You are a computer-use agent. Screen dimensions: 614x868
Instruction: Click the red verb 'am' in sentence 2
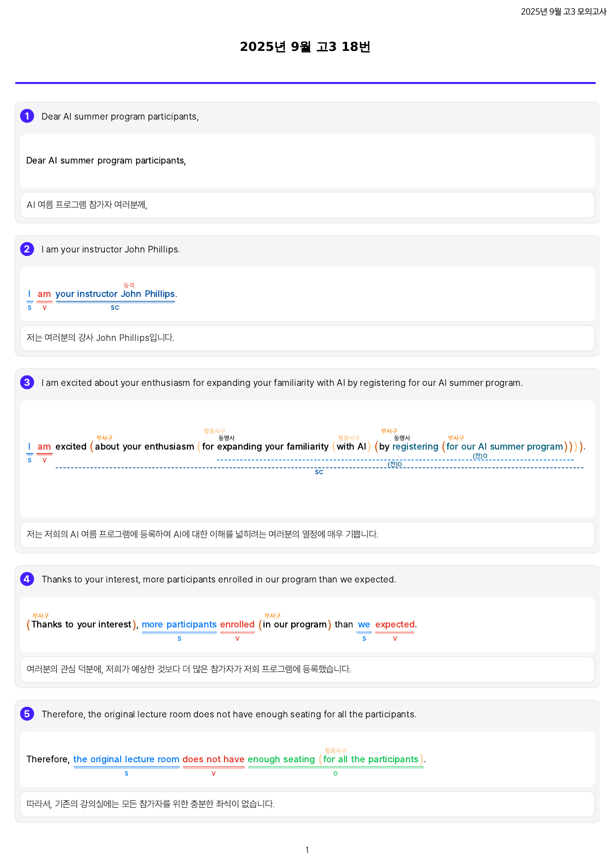click(44, 294)
